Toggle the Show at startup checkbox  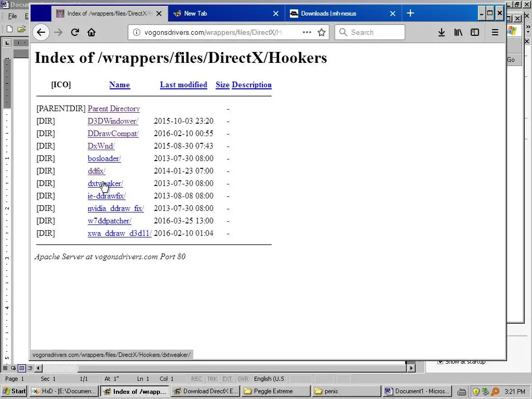tap(441, 362)
